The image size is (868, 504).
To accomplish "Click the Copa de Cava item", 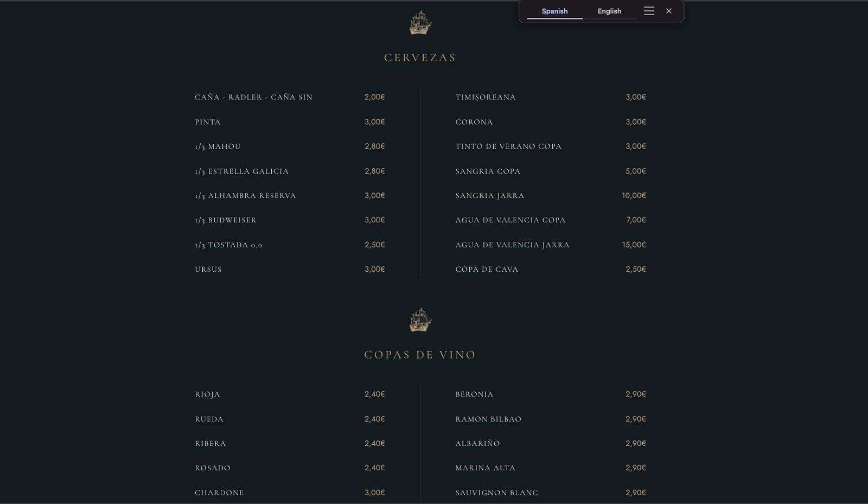I will pyautogui.click(x=487, y=269).
